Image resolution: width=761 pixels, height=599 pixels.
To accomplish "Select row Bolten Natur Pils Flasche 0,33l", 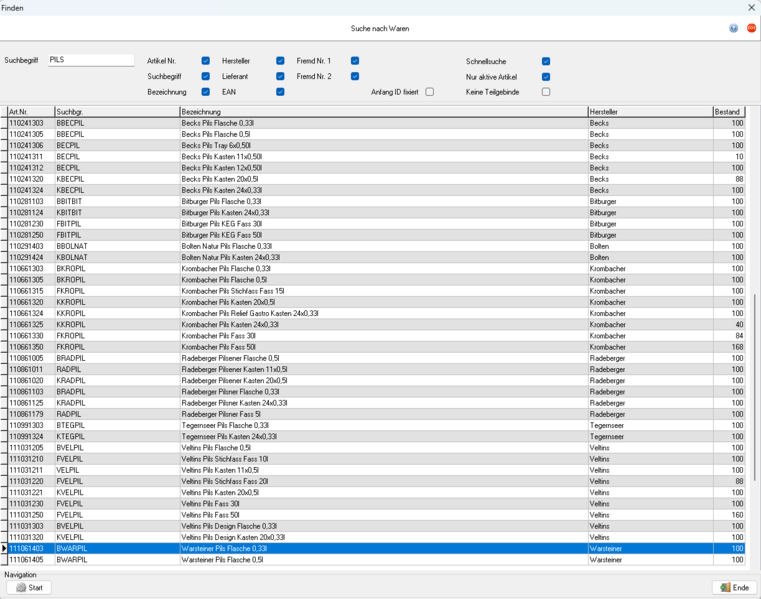I will [x=376, y=246].
